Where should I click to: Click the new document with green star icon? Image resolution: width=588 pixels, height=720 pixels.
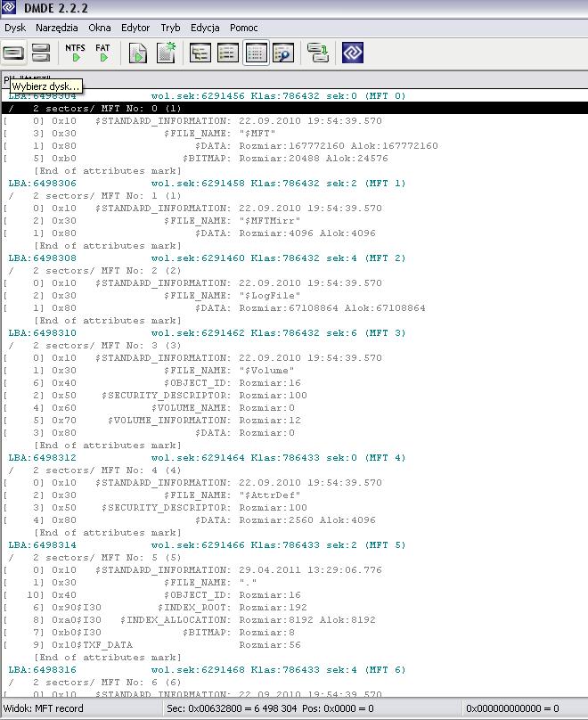[167, 53]
